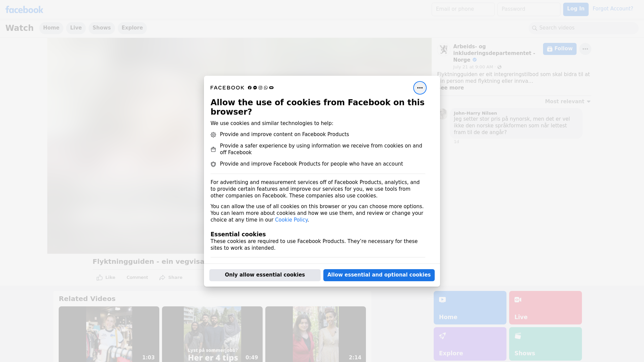The image size is (644, 362).
Task: Open the related video 'Her er 4 tips'
Action: coord(212,334)
